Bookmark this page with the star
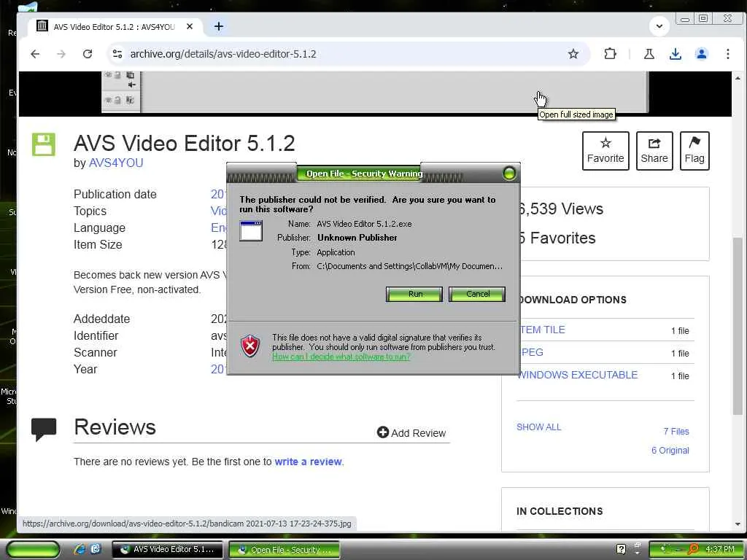The width and height of the screenshot is (747, 560). pos(573,54)
